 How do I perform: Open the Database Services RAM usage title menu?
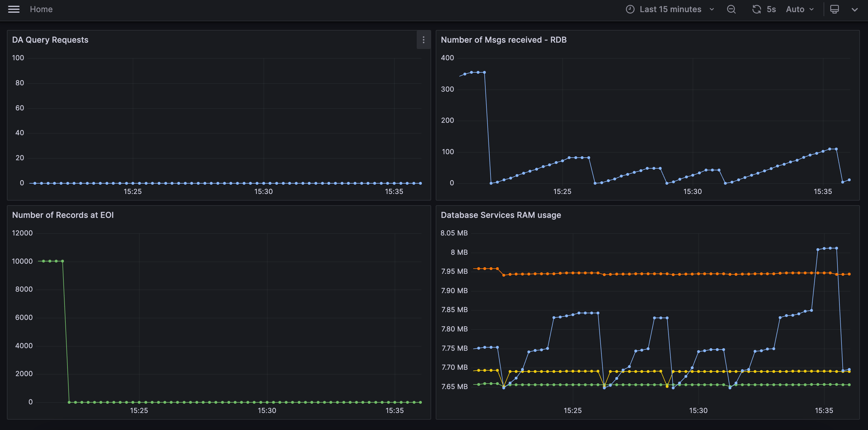(x=501, y=215)
